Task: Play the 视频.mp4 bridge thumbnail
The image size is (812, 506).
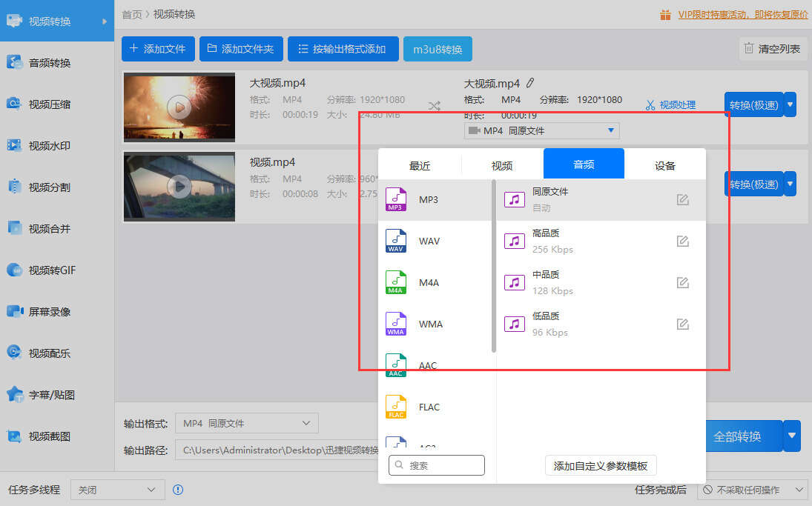Action: click(179, 186)
